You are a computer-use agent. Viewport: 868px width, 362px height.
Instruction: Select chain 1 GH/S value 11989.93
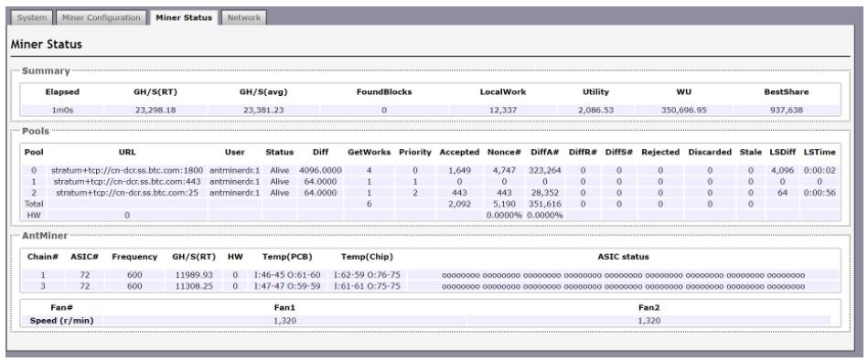194,275
